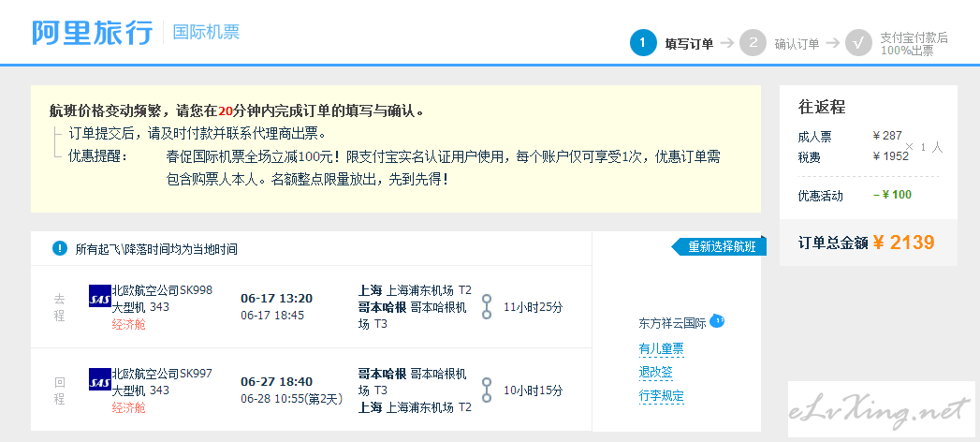
Task: Open the 行李规定 baggage link
Action: click(661, 396)
